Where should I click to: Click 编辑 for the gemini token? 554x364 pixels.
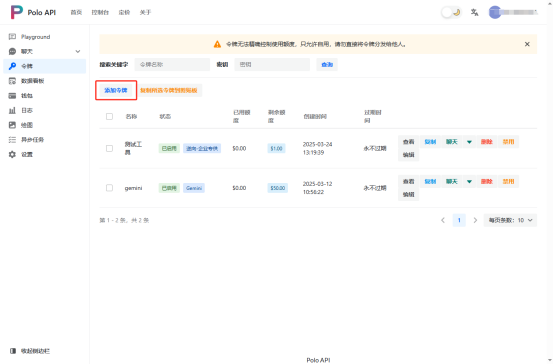(408, 194)
